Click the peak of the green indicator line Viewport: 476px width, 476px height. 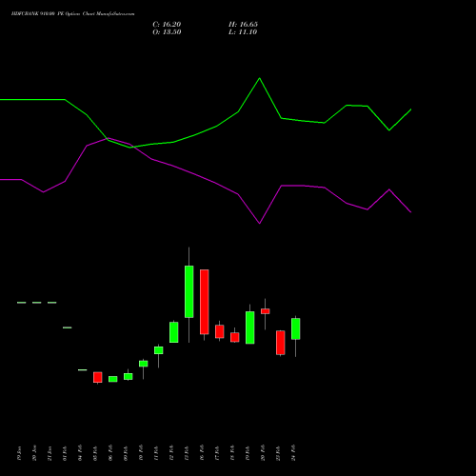(x=260, y=78)
